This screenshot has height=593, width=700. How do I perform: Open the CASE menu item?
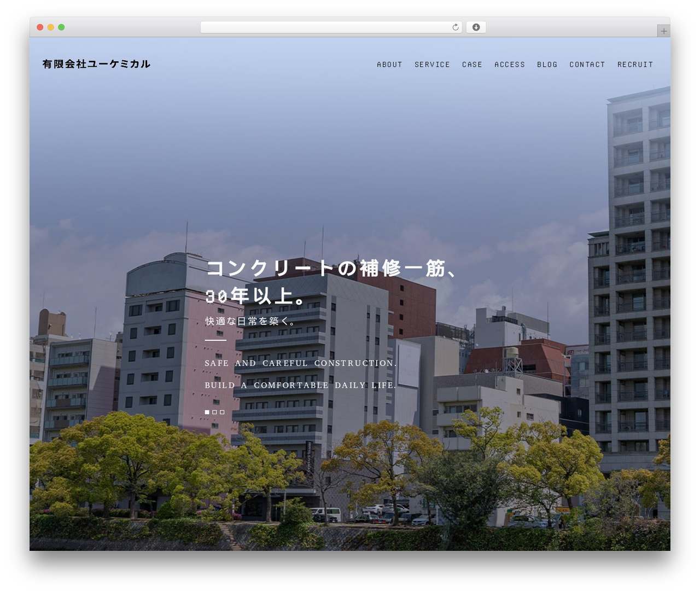(472, 65)
